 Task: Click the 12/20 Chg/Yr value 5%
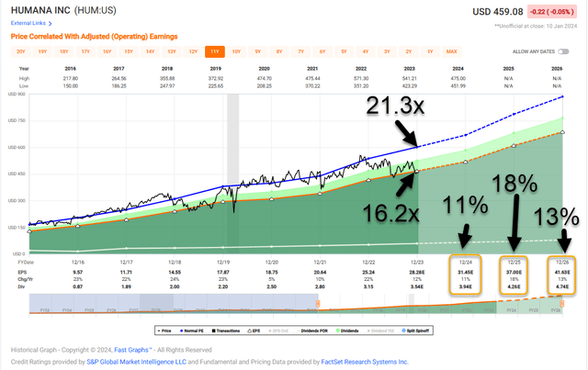click(272, 279)
